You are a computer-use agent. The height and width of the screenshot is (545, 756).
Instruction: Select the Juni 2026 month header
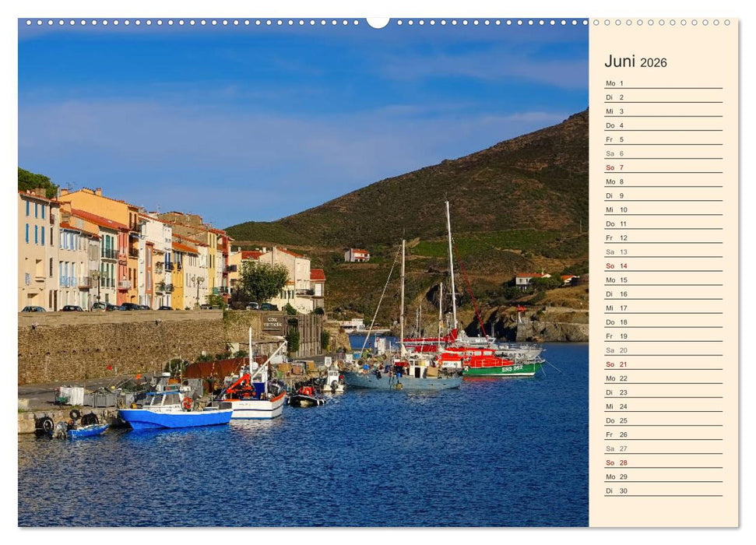click(635, 61)
